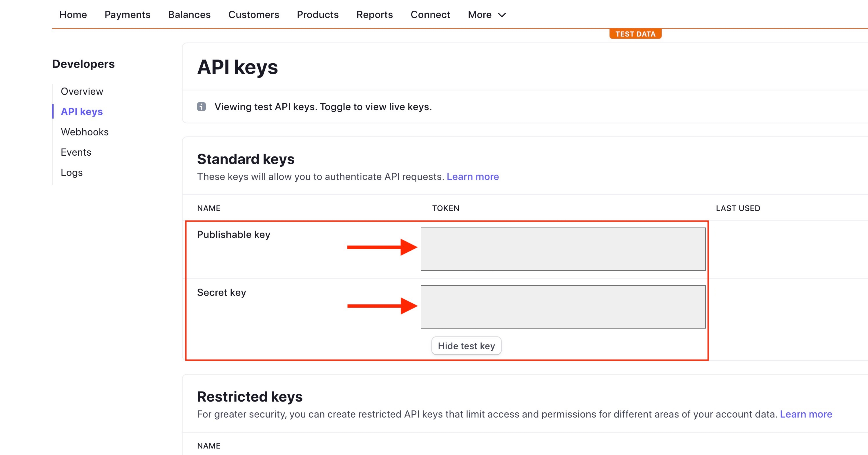Navigate to Products
Viewport: 868px width, 455px height.
click(317, 15)
